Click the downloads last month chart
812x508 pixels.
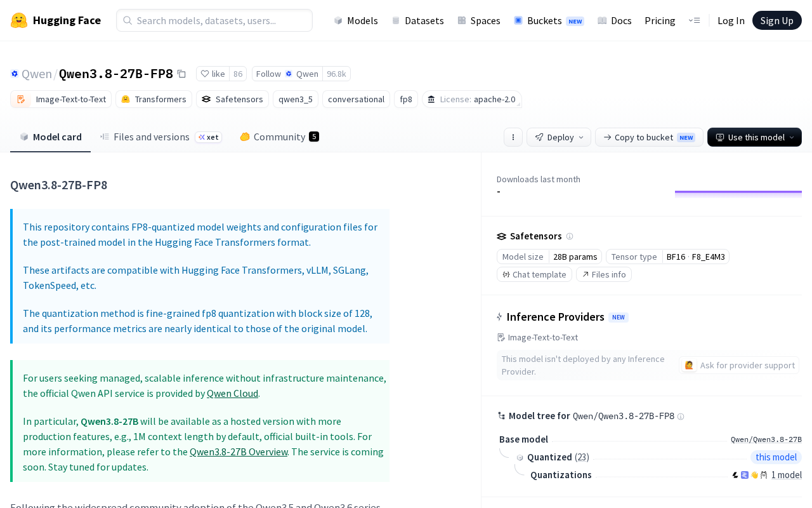click(x=738, y=194)
